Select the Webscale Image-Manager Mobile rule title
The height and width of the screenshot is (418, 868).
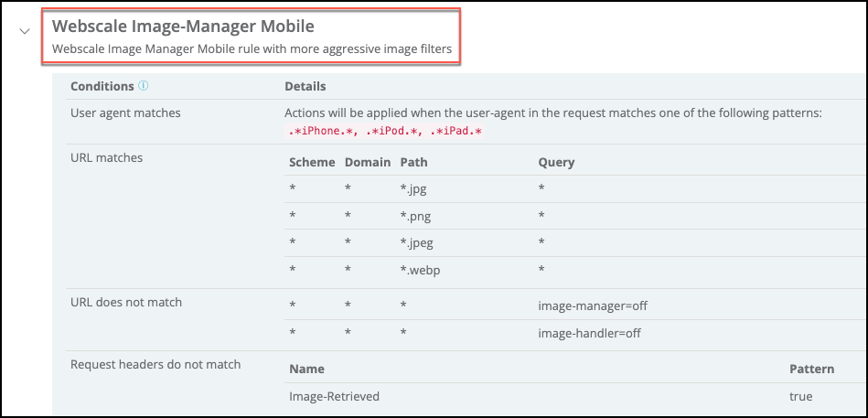pyautogui.click(x=183, y=26)
